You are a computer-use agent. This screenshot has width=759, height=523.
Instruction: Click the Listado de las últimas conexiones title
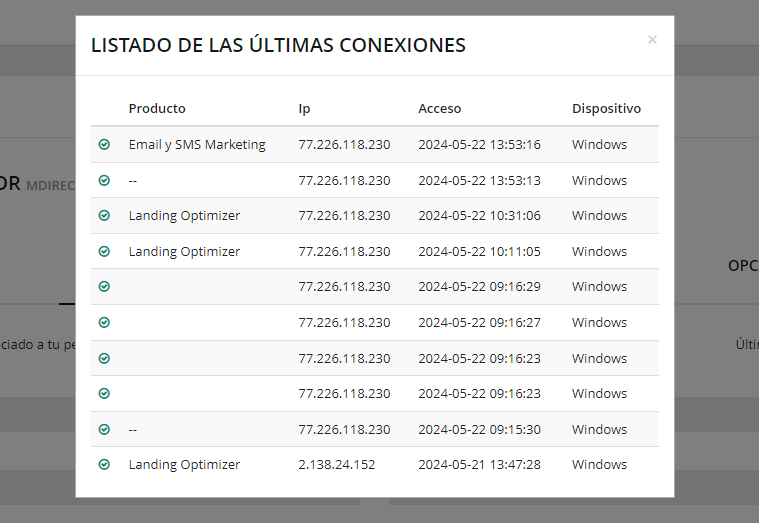[x=278, y=45]
